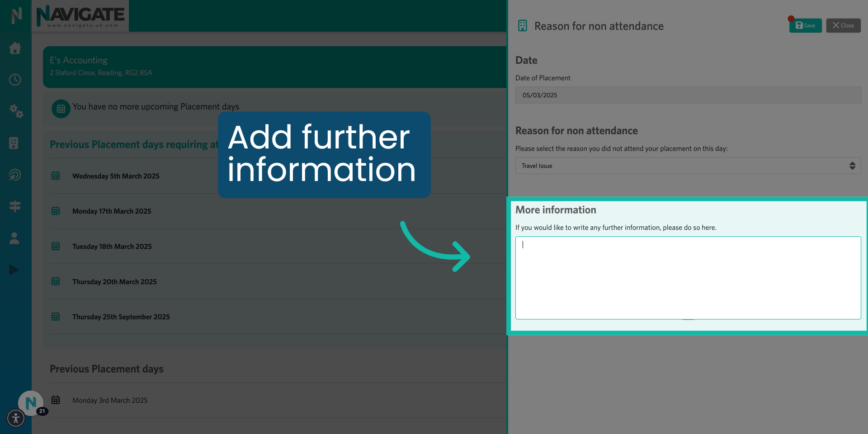The height and width of the screenshot is (434, 868).
Task: Open the signpost/pathways sidebar icon
Action: (15, 206)
